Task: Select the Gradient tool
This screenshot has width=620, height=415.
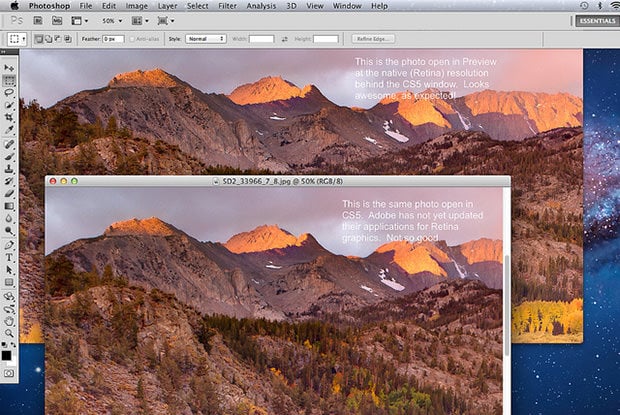Action: (x=9, y=206)
